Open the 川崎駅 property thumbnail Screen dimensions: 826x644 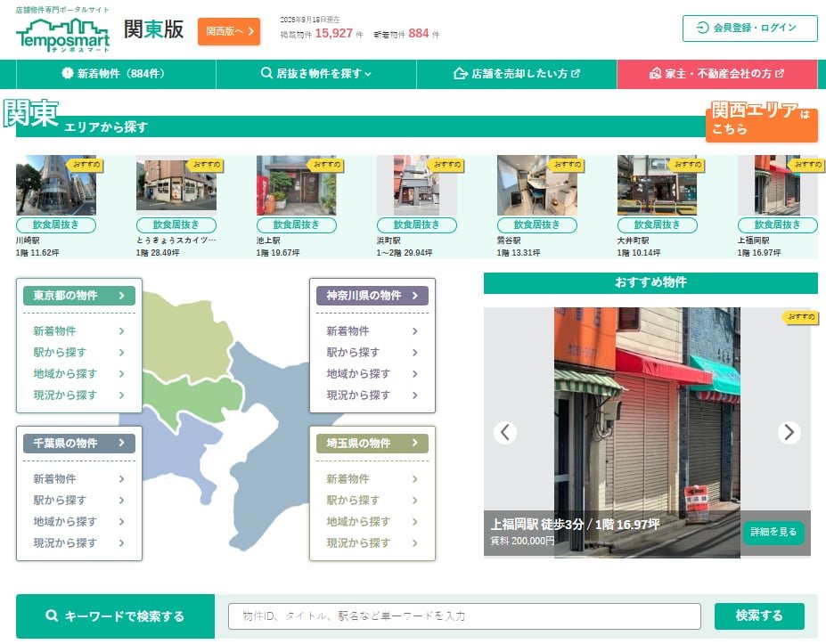pos(56,185)
